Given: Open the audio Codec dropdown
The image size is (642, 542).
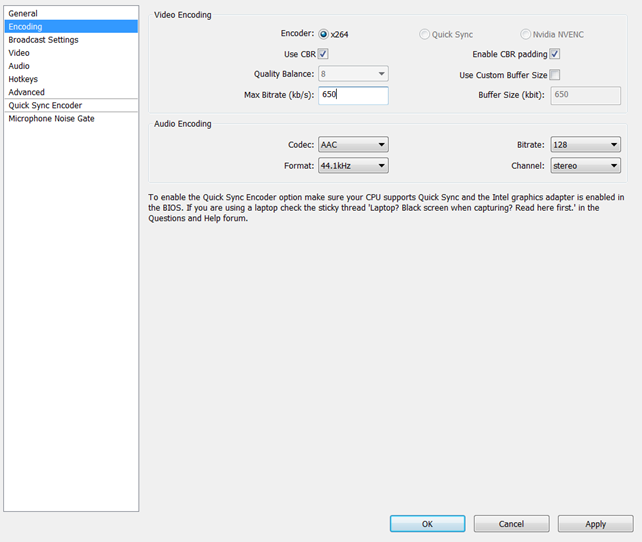Looking at the screenshot, I should click(353, 145).
